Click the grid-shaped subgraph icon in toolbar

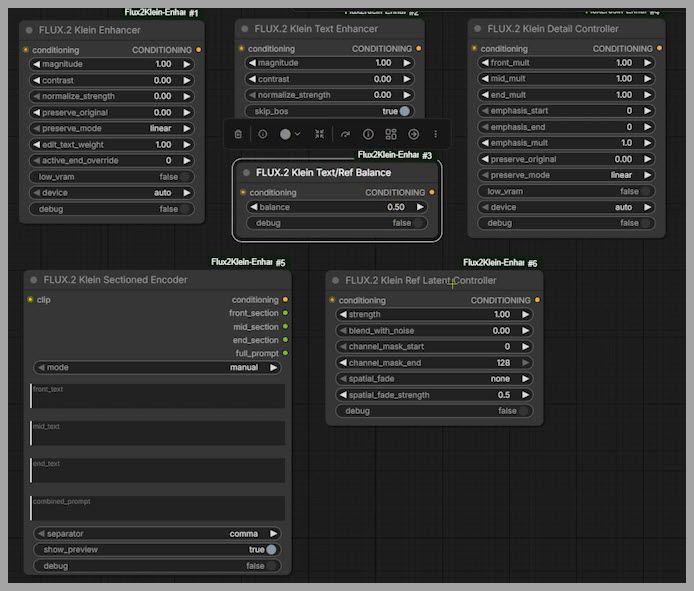[391, 133]
